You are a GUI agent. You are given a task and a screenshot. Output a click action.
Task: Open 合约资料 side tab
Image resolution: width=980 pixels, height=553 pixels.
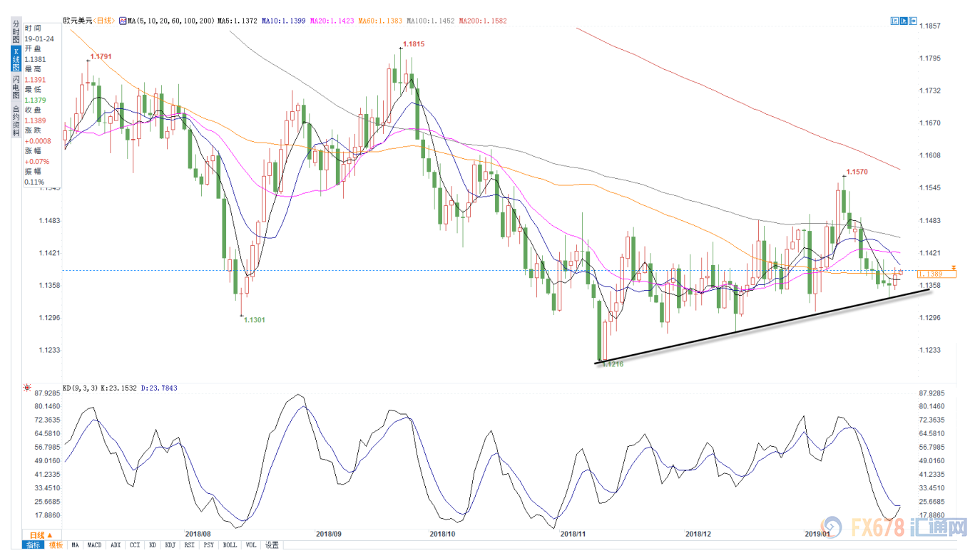pyautogui.click(x=16, y=121)
